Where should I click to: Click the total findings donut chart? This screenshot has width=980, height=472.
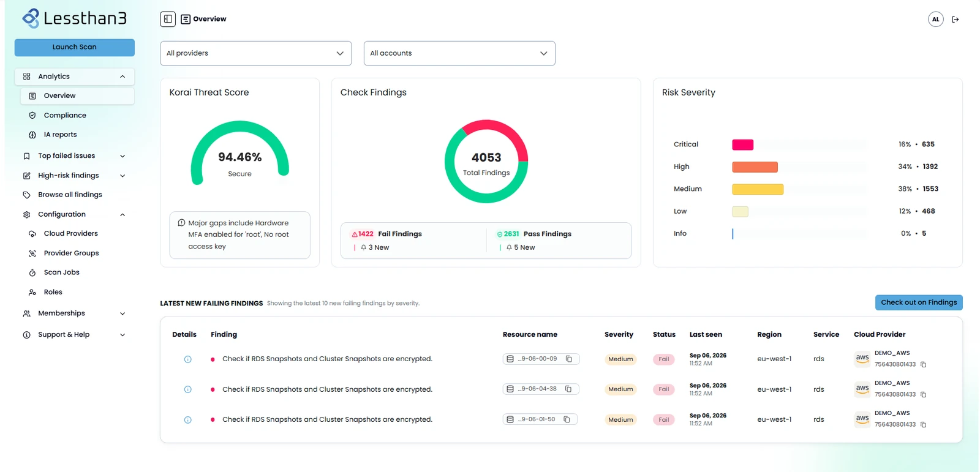(486, 162)
